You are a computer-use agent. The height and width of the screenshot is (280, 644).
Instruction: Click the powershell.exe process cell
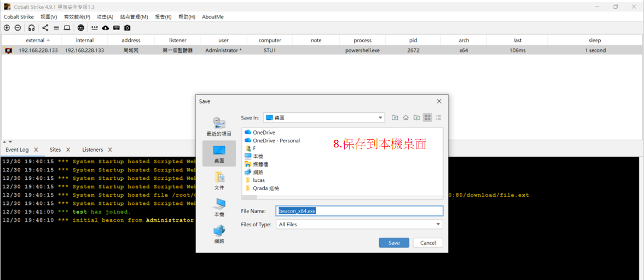click(362, 50)
